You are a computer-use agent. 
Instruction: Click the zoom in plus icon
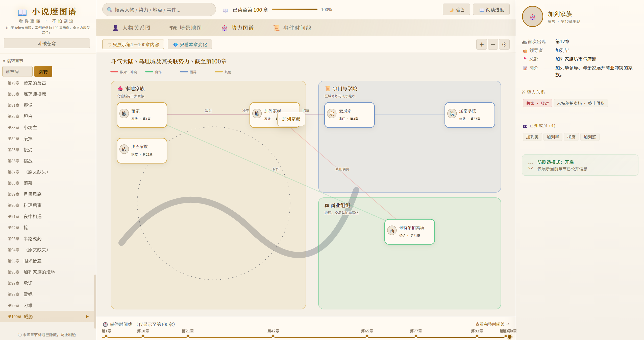pos(481,44)
